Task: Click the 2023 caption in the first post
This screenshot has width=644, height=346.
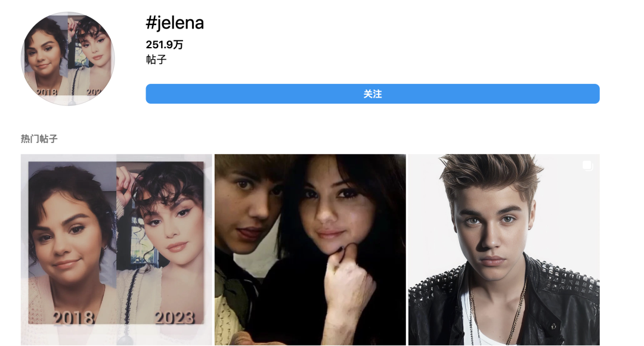Action: tap(174, 317)
